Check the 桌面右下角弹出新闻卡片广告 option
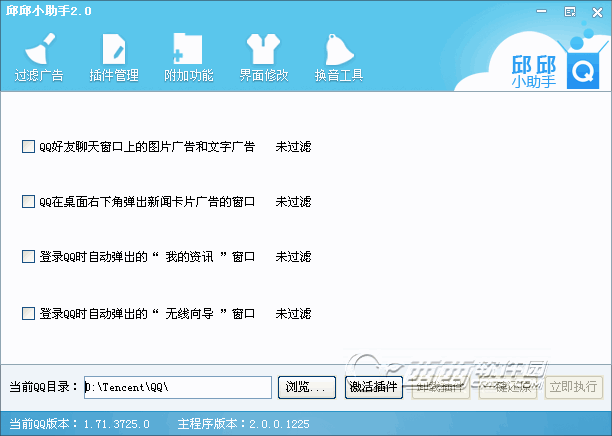 28,202
